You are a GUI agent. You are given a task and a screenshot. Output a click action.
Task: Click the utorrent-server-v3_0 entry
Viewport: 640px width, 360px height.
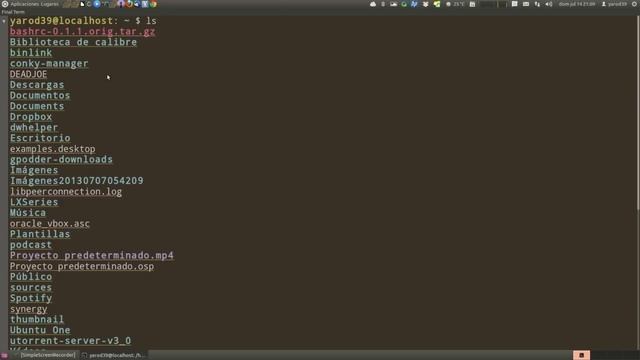coord(71,340)
